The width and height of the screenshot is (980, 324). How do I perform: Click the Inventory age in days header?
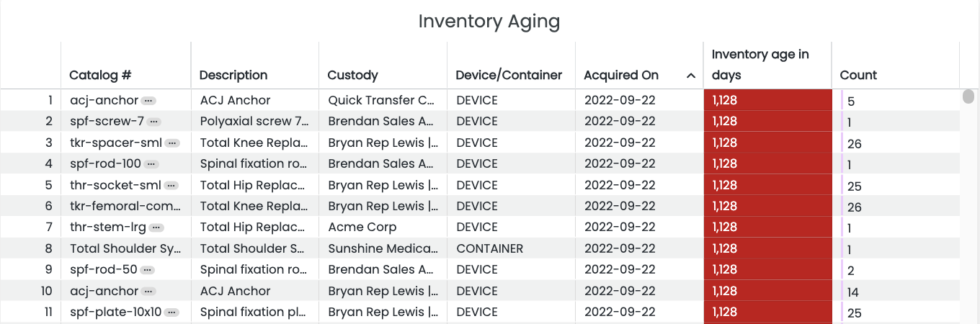coord(760,65)
